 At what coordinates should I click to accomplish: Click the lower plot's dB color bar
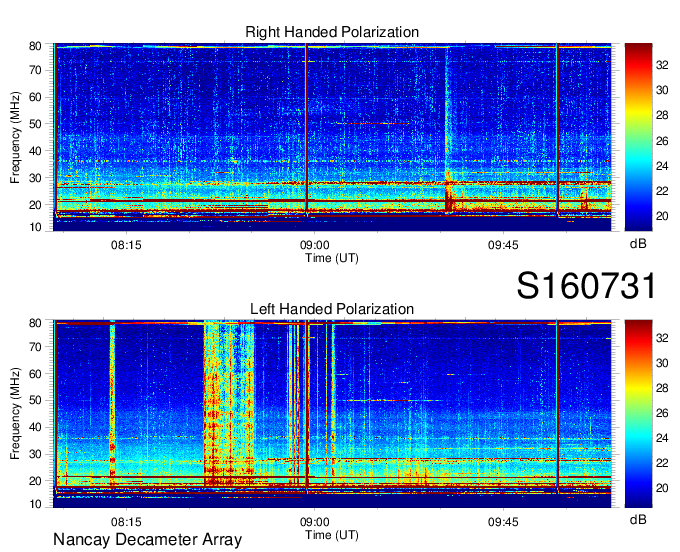coord(638,414)
